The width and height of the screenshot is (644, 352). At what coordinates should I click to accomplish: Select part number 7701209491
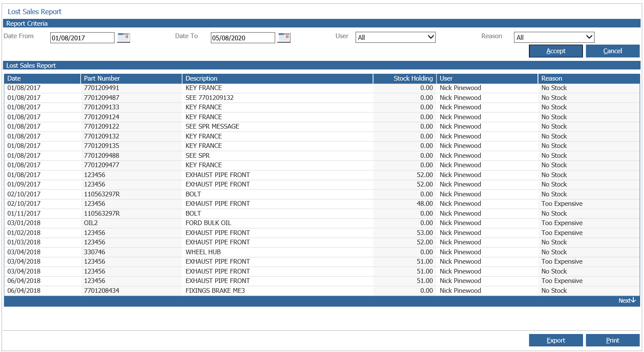coord(102,88)
